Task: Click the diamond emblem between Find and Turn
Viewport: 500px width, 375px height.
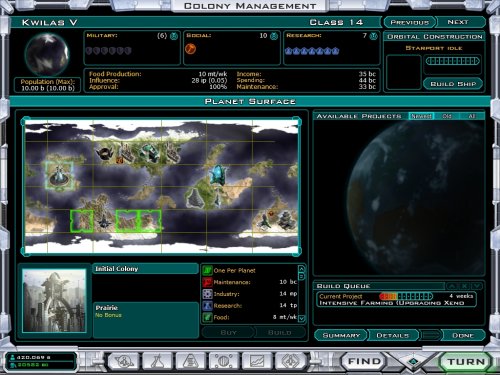Action: [413, 361]
